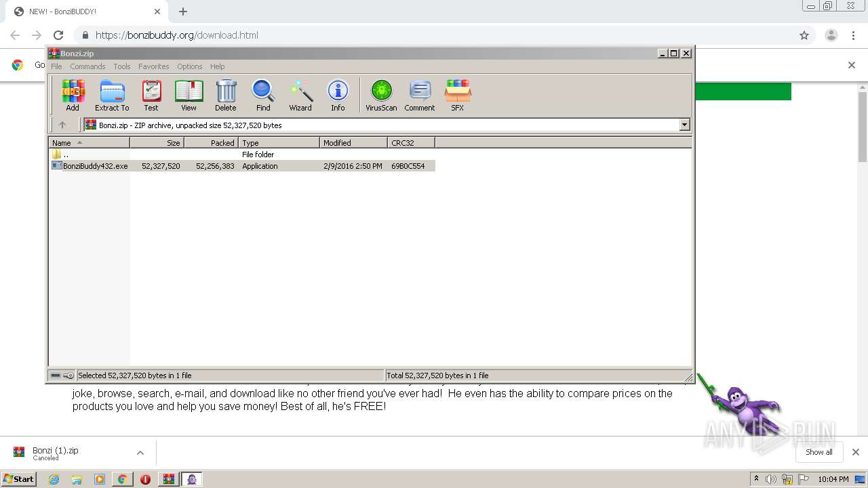Open the Commands menu

[87, 66]
